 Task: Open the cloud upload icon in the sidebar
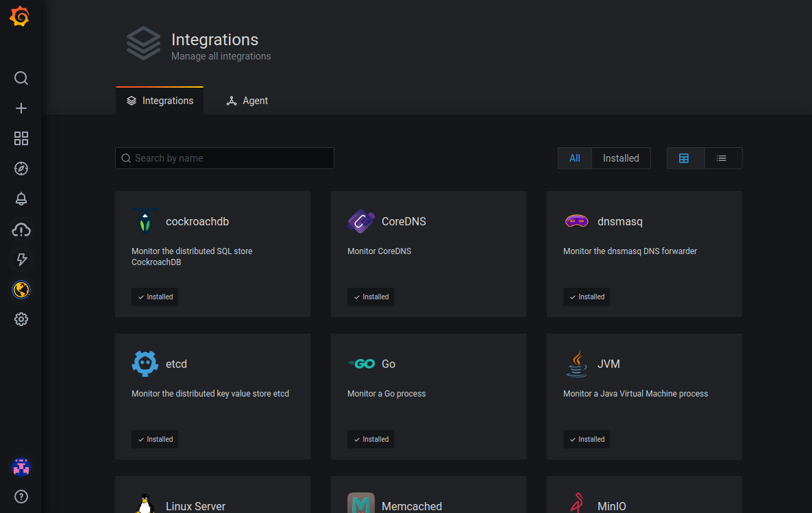(21, 229)
